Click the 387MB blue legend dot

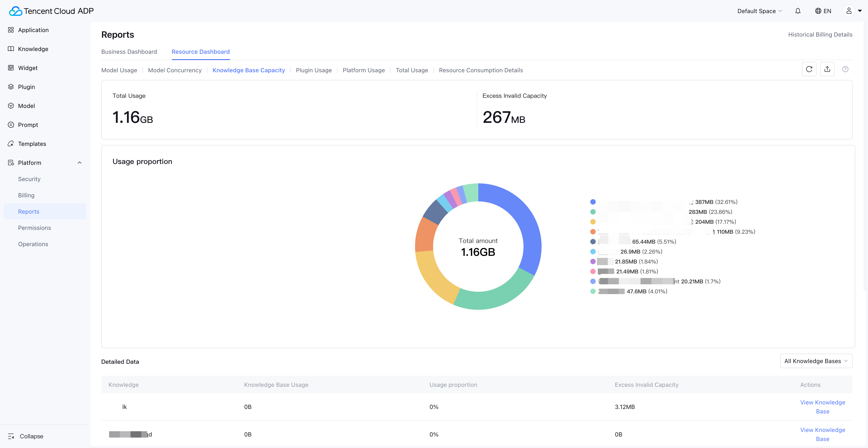click(593, 202)
